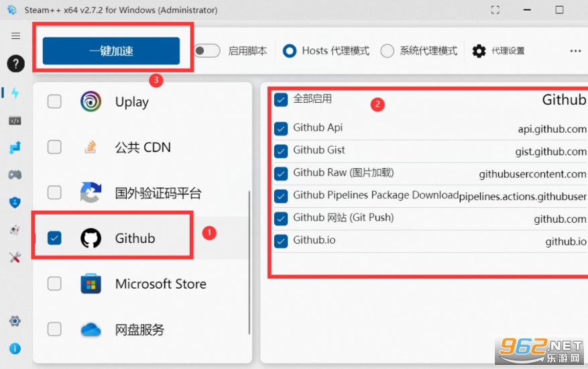Click the 网盘服务 cloud icon
This screenshot has height=369, width=588.
(91, 329)
